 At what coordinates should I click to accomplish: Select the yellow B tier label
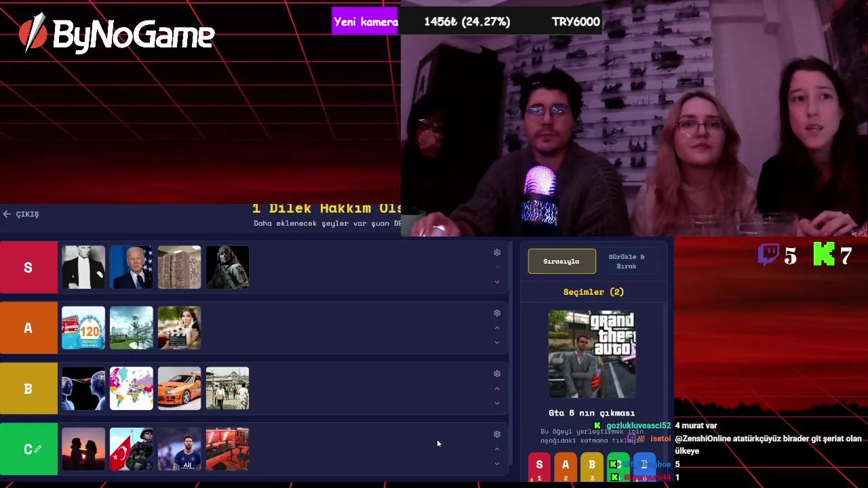point(28,388)
